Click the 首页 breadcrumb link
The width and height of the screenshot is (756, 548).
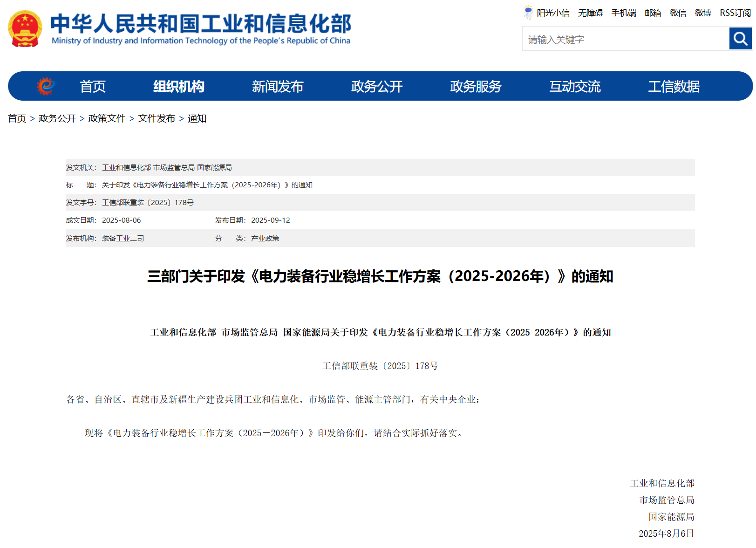[x=17, y=118]
